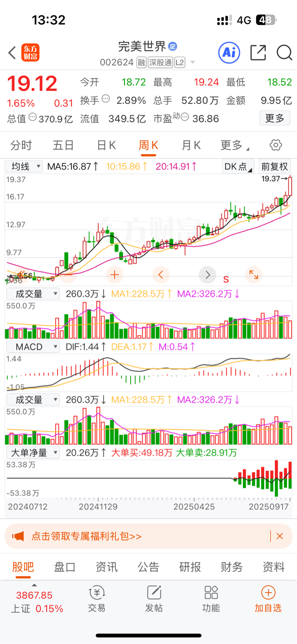The height and width of the screenshot is (644, 297).
Task: Open the first 成交量 indicator dropdown
Action: (33, 294)
